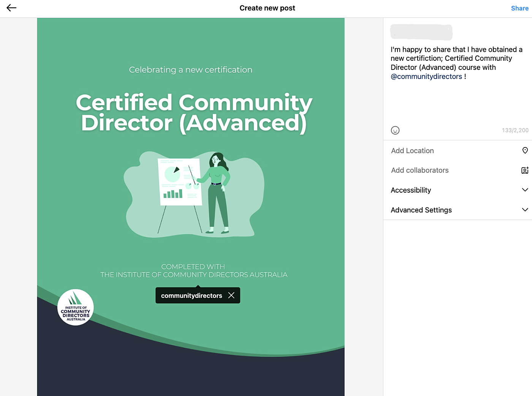Expand the Accessibility section chevron
The height and width of the screenshot is (396, 532).
tap(525, 190)
